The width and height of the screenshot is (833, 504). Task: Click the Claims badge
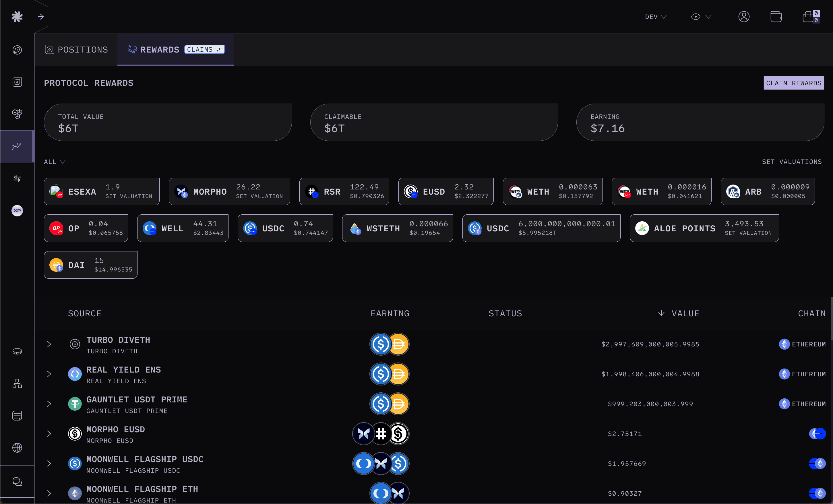click(x=204, y=49)
